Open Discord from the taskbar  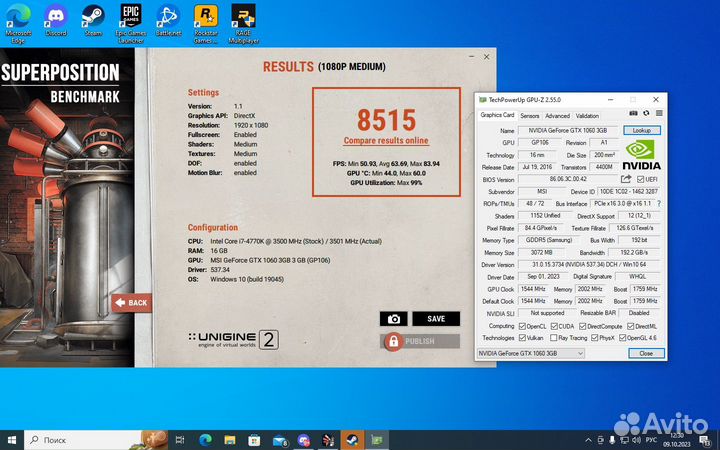304,440
